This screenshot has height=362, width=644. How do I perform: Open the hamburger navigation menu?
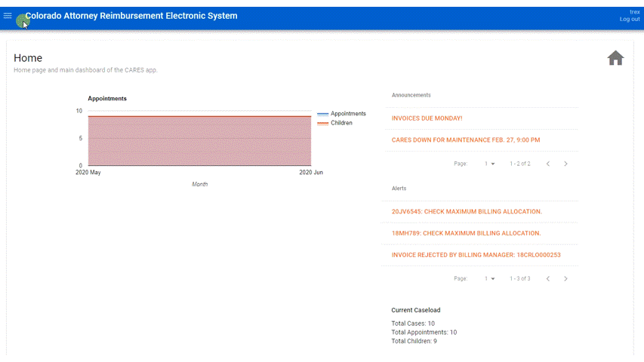(8, 16)
